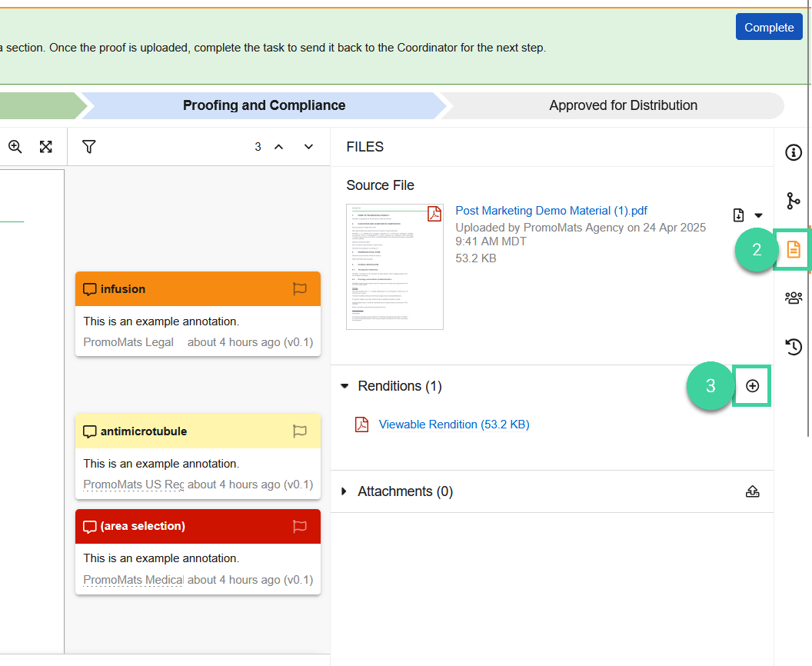
Task: Open the annotation filter options
Action: pyautogui.click(x=88, y=146)
